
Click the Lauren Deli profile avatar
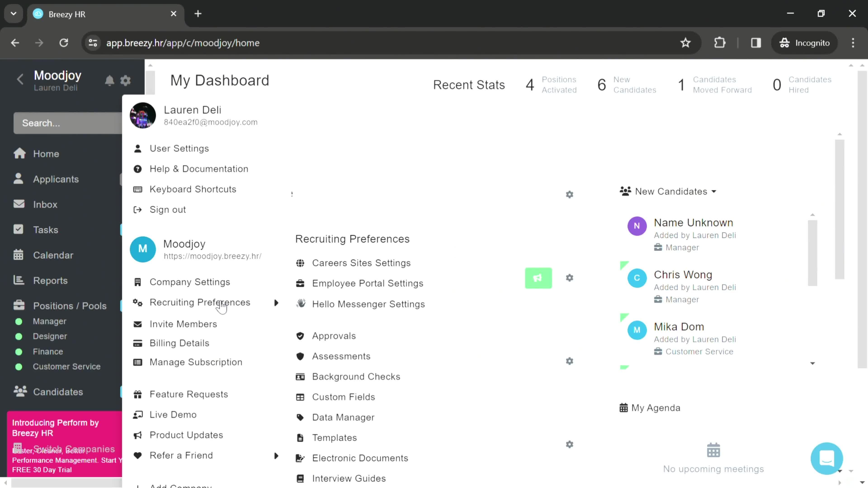pos(143,115)
